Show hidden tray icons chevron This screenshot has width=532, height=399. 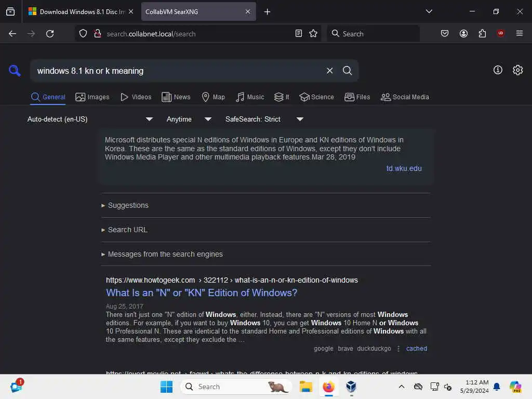(402, 387)
